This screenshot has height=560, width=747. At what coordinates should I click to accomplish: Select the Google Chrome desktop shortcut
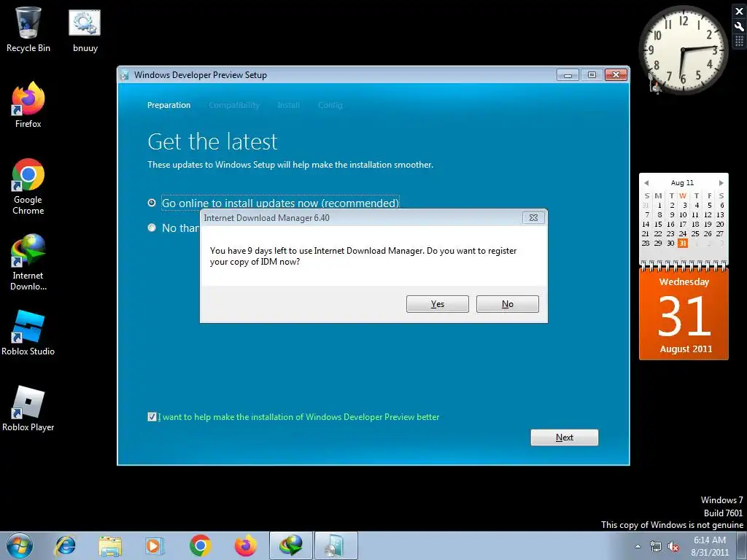click(28, 186)
